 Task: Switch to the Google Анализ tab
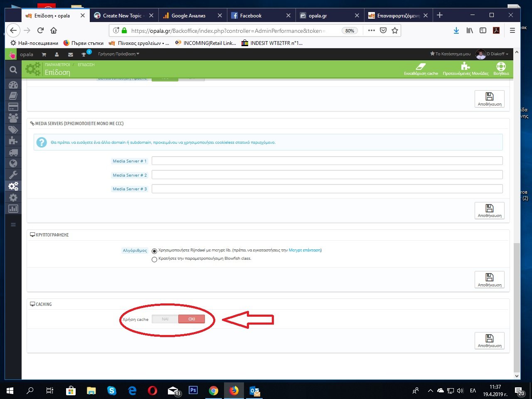tap(192, 16)
